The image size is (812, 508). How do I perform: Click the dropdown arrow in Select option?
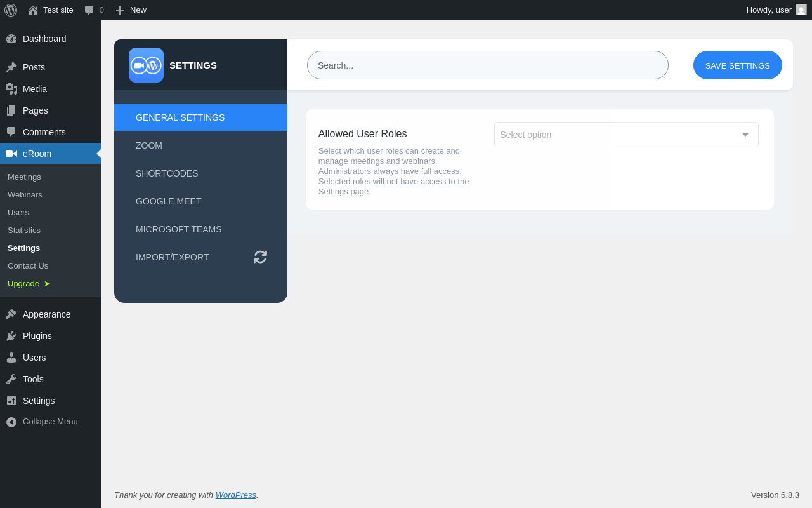745,135
